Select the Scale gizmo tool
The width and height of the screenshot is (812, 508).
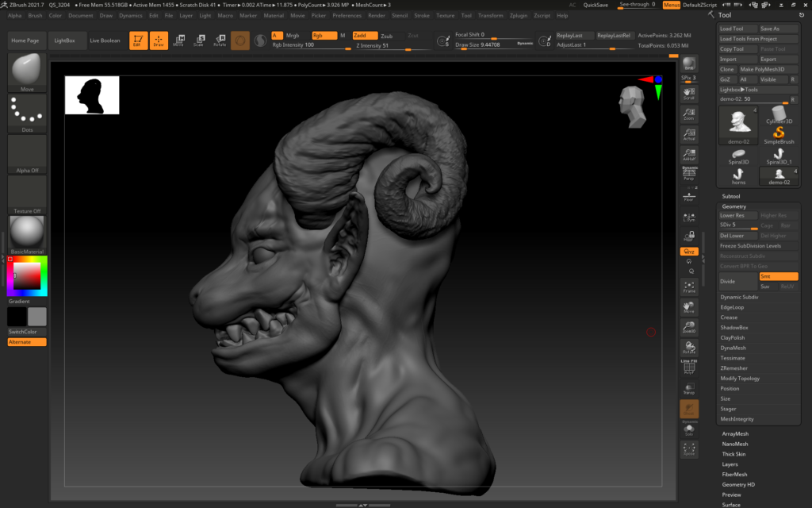point(199,40)
